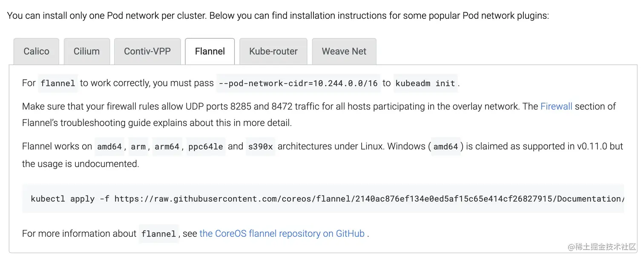Show the Kube-router instructions tab
Screen dimensions: 644x259
pyautogui.click(x=273, y=52)
